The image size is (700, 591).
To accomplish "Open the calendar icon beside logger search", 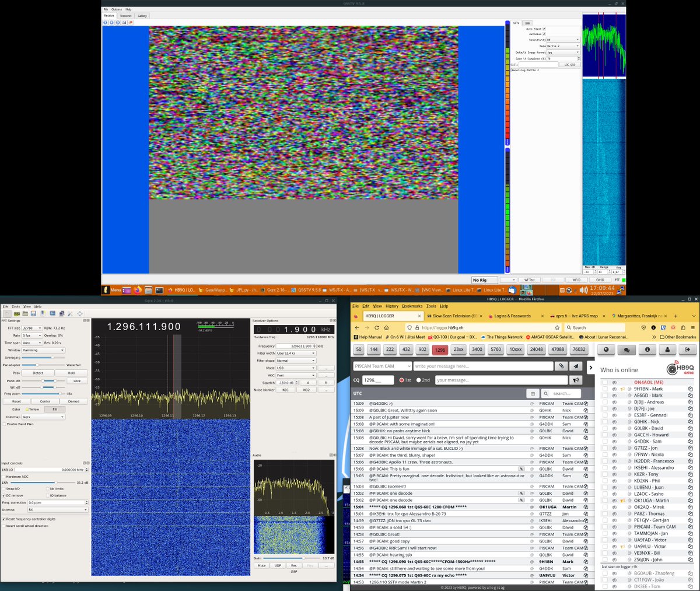I will [533, 393].
